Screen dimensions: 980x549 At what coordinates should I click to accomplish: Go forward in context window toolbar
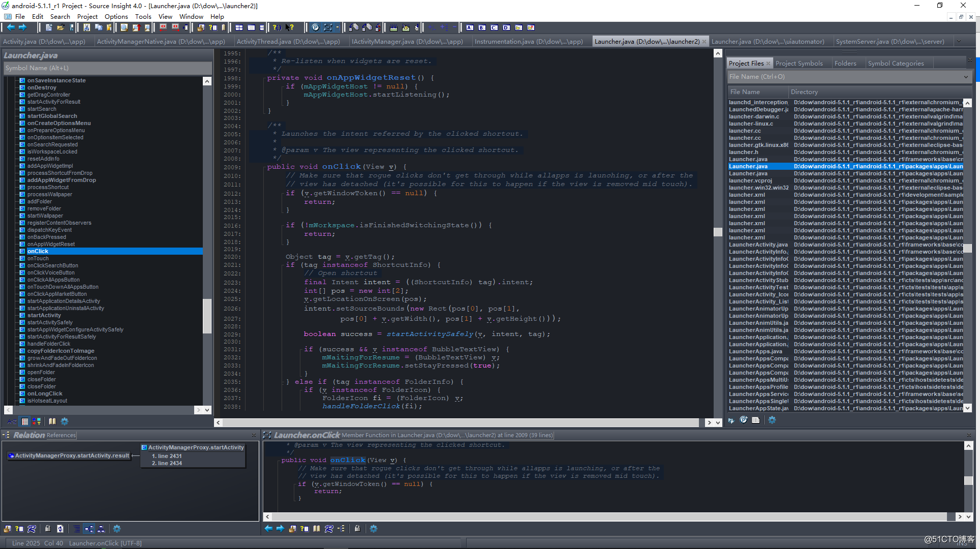pos(280,529)
